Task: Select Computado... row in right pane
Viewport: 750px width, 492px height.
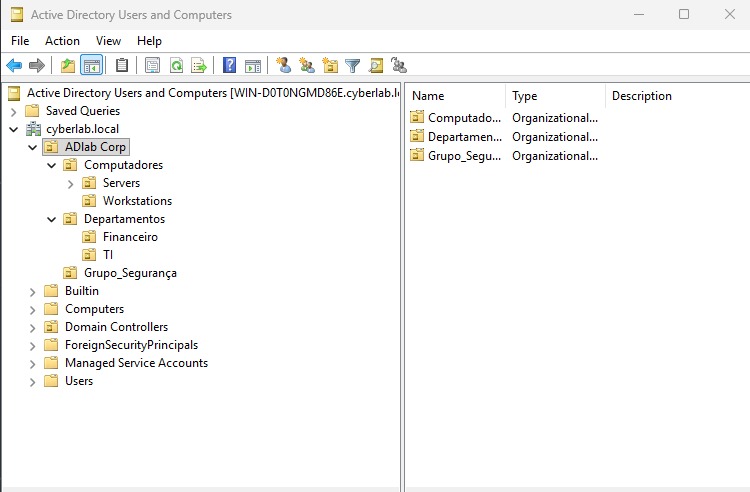Action: [504, 118]
